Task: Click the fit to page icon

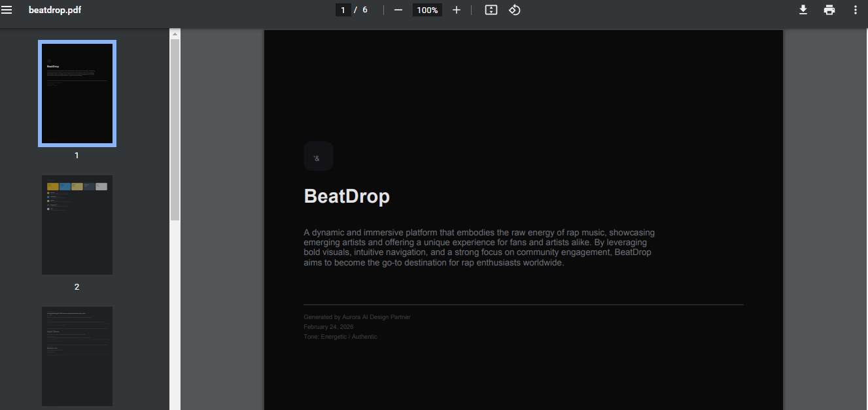Action: (491, 10)
